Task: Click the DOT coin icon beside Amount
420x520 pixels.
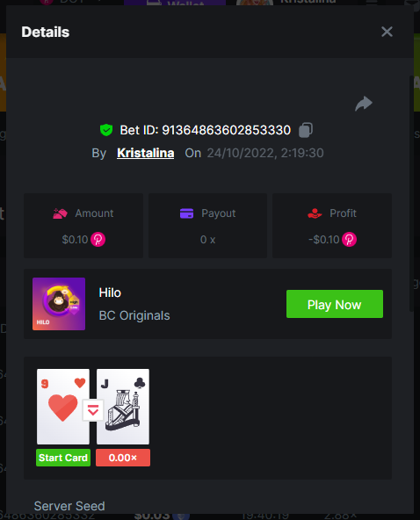Action: coord(98,240)
